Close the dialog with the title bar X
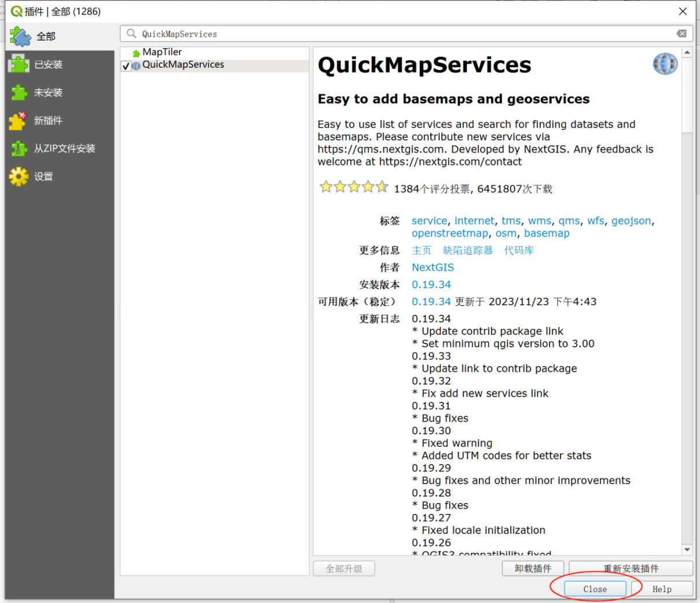This screenshot has height=603, width=700. coord(683,12)
